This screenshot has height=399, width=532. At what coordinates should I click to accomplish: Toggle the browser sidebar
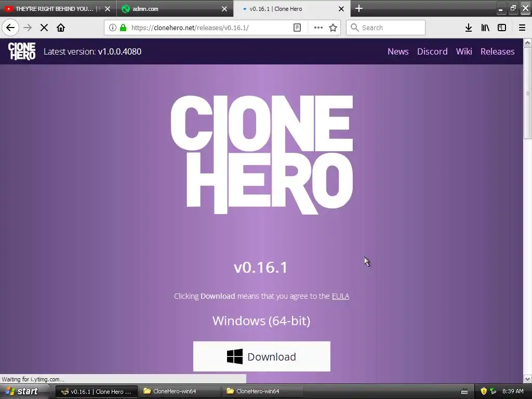[x=502, y=28]
